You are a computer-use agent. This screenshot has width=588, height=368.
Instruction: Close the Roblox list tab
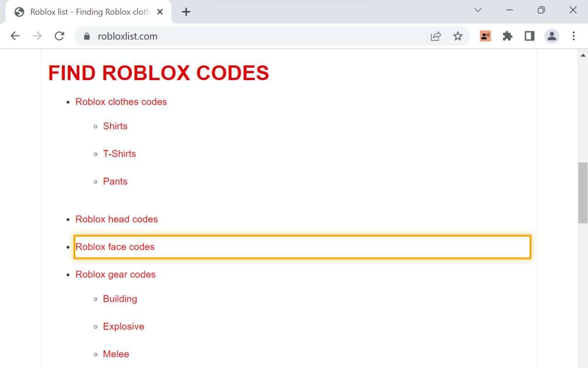(x=160, y=12)
